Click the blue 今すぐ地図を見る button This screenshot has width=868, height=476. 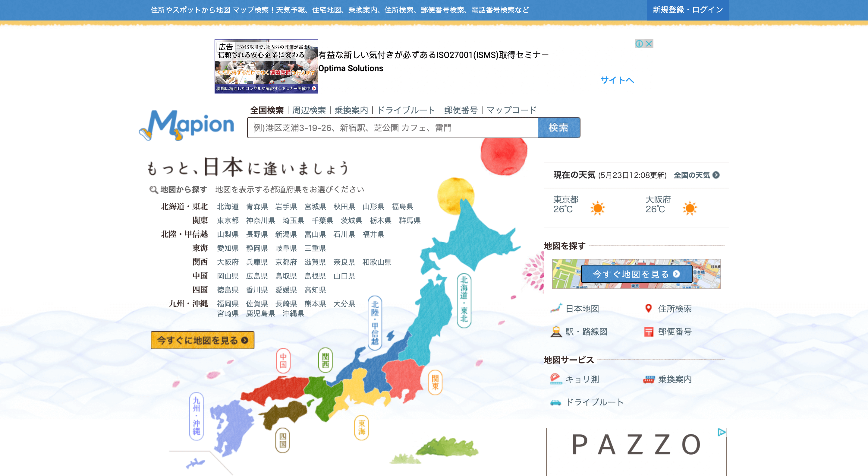click(x=636, y=274)
